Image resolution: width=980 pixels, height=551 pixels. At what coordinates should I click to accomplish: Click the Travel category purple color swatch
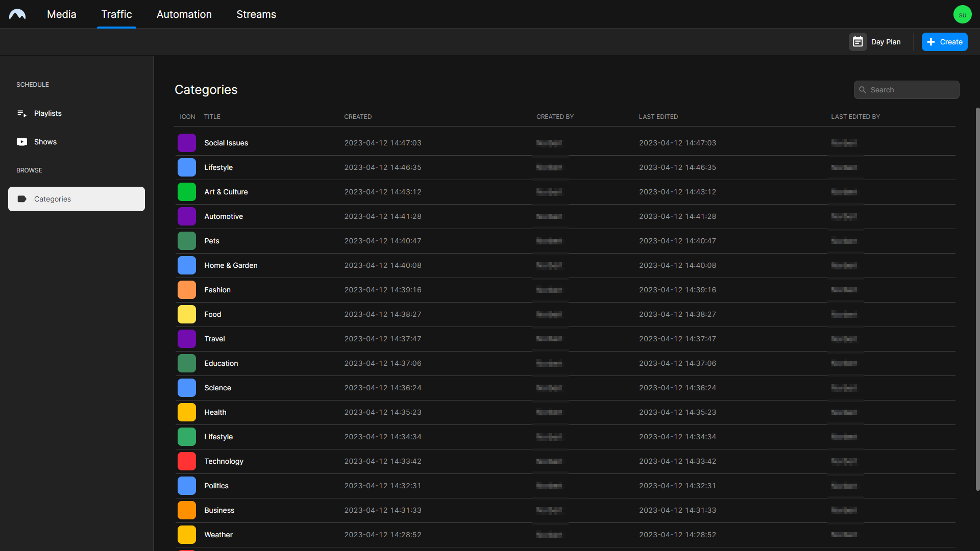point(187,339)
